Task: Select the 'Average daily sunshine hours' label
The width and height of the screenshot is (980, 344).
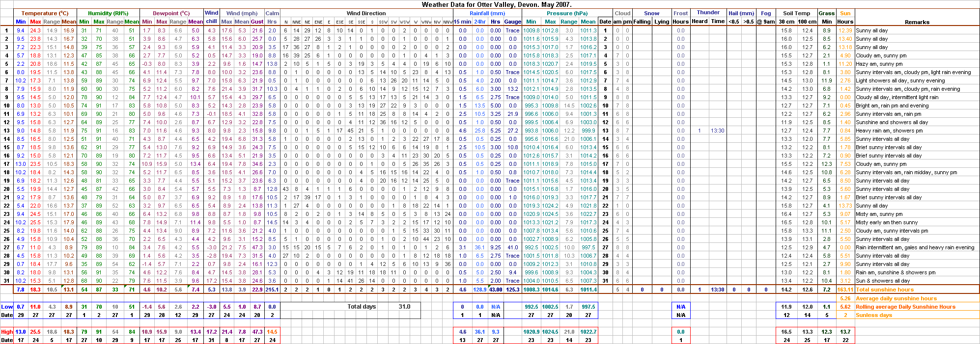Action: coord(896,298)
